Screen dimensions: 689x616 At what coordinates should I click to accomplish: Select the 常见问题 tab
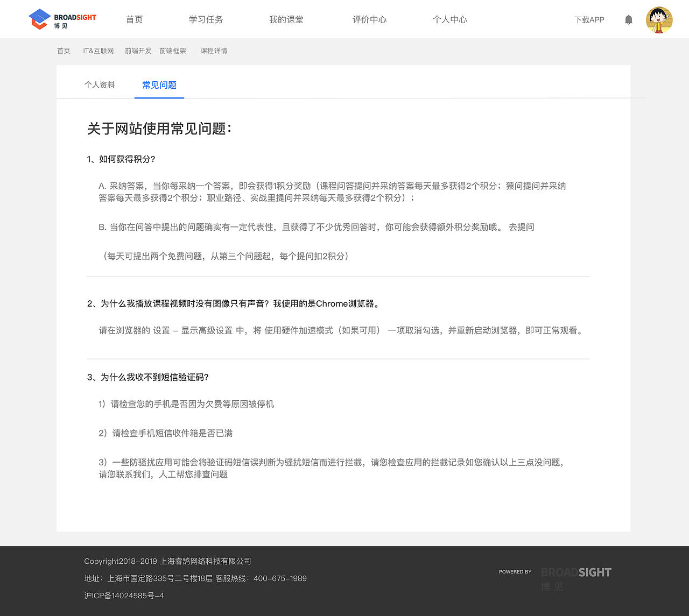[159, 84]
